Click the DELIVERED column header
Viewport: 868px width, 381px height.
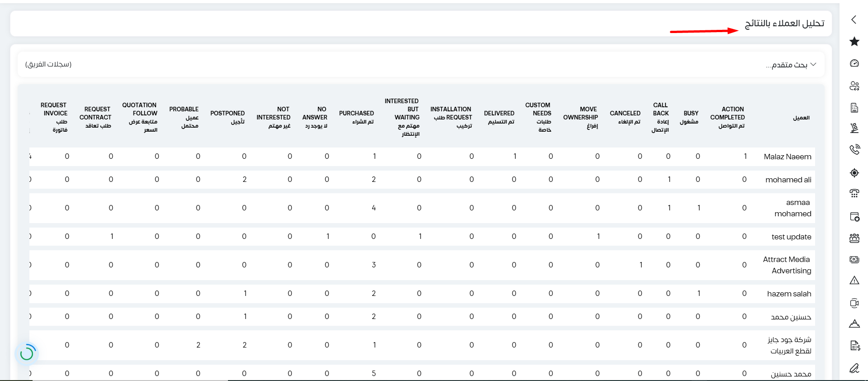point(499,117)
